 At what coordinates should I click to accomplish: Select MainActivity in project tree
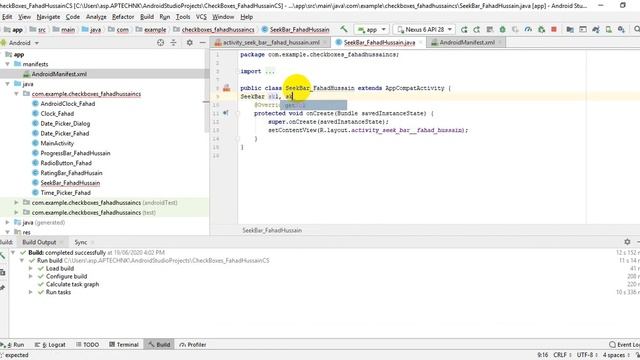(x=57, y=143)
